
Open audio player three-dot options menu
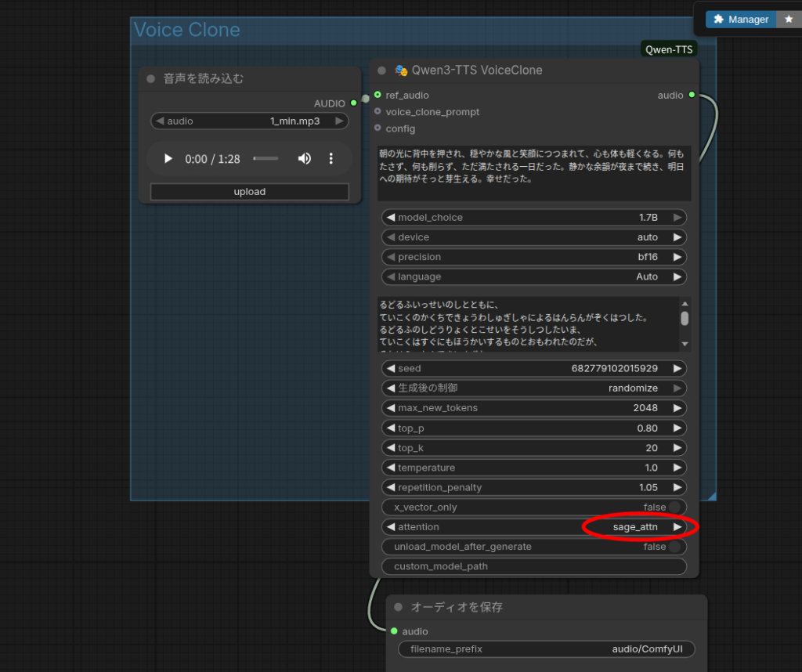331,159
